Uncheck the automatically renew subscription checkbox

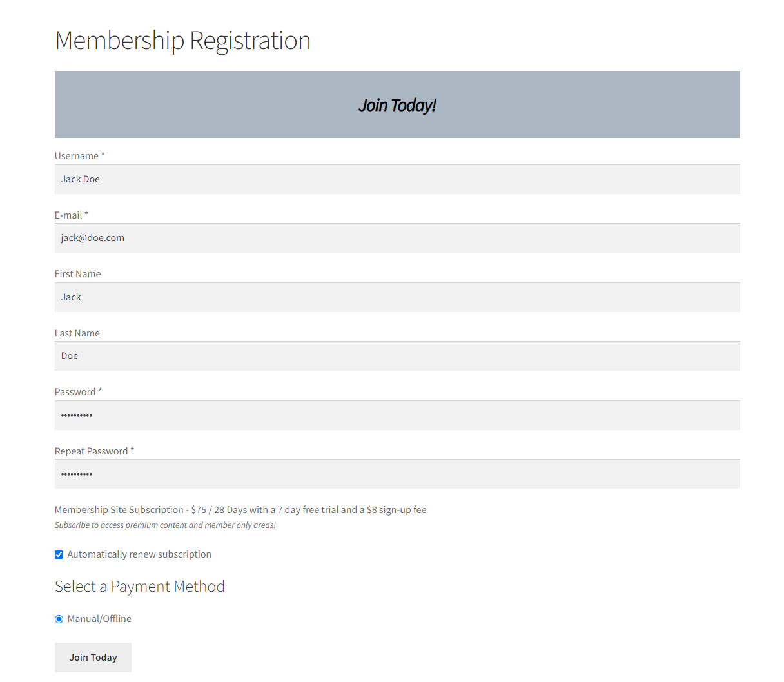(x=59, y=554)
